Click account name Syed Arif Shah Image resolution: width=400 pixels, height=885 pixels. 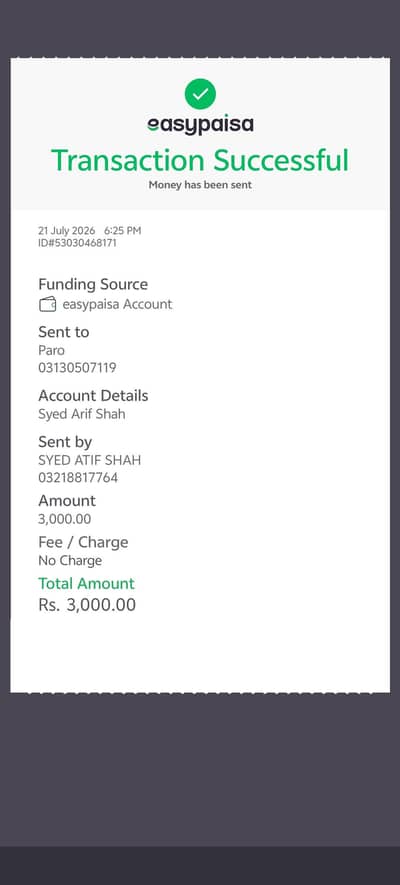click(82, 414)
